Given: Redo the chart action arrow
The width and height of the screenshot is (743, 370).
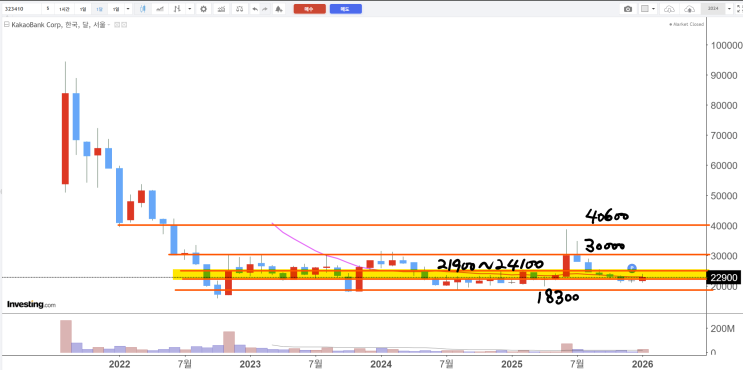Looking at the screenshot, I should [265, 9].
